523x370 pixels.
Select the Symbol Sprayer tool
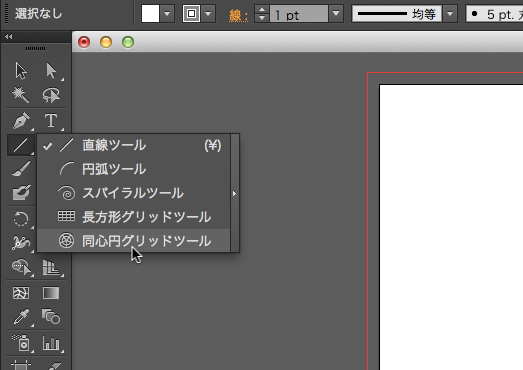click(21, 343)
